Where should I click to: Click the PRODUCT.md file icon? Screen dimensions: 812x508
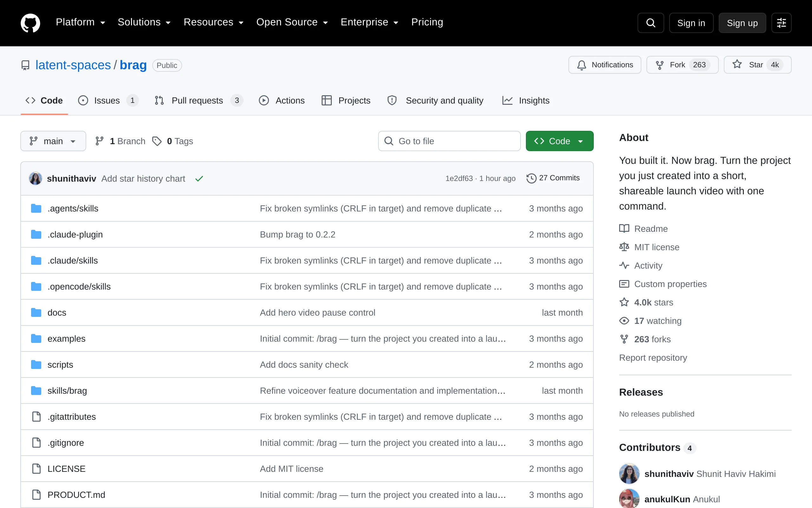tap(36, 495)
